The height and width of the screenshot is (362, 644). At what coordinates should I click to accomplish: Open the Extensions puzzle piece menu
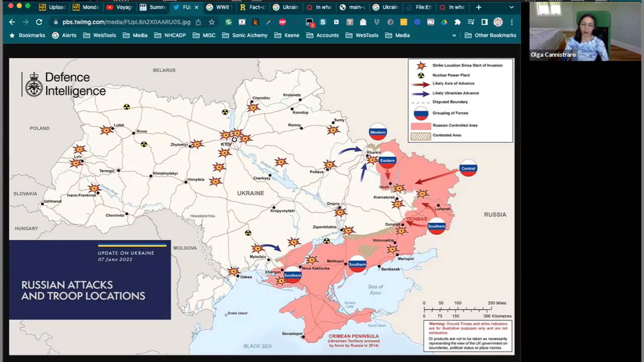tap(457, 22)
